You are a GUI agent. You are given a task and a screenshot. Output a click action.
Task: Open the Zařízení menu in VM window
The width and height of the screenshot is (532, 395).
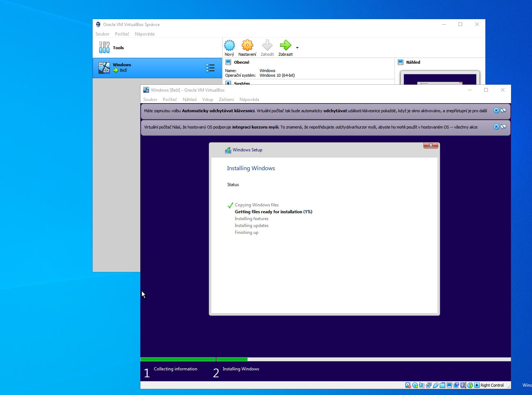click(227, 100)
